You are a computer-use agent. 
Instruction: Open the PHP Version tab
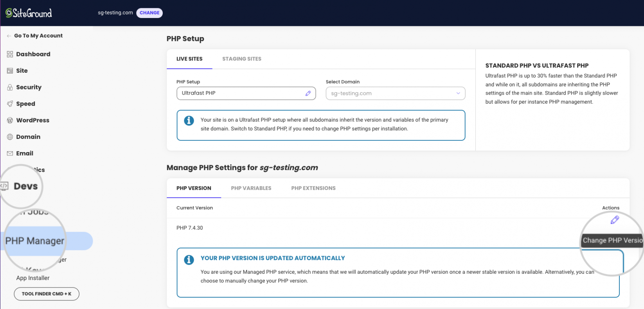(194, 188)
